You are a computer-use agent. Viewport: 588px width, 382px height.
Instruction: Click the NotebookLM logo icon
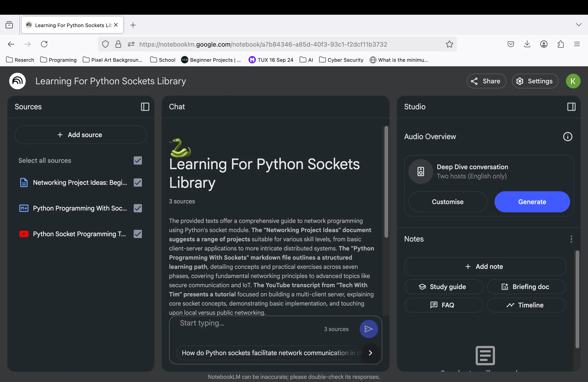(x=17, y=81)
